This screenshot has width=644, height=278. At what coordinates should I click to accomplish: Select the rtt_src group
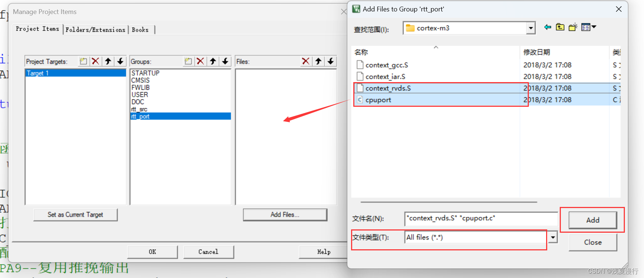(x=139, y=109)
